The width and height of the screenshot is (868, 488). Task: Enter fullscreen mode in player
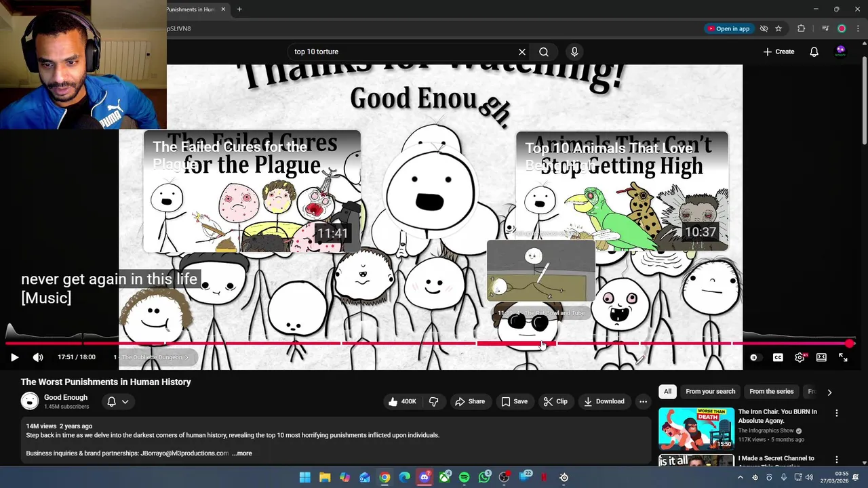(843, 357)
